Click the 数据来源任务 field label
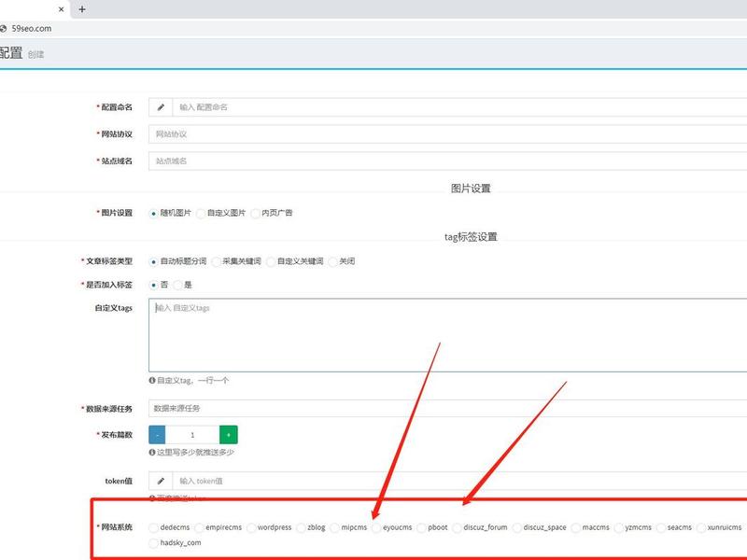This screenshot has height=560, width=747. [x=109, y=409]
